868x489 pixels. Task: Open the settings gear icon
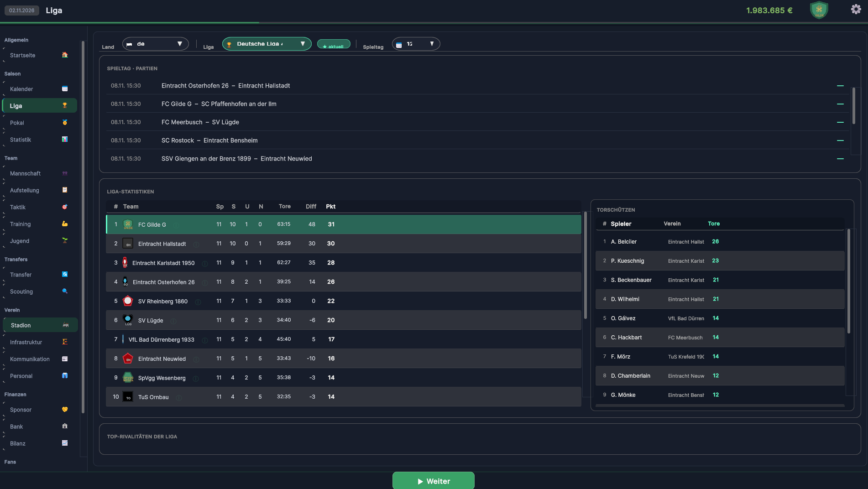[856, 9]
